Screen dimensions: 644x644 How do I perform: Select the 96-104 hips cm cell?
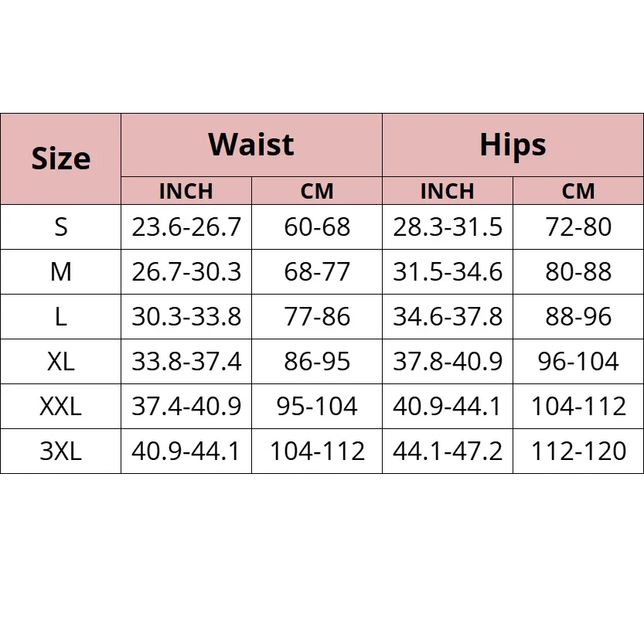[x=578, y=362]
